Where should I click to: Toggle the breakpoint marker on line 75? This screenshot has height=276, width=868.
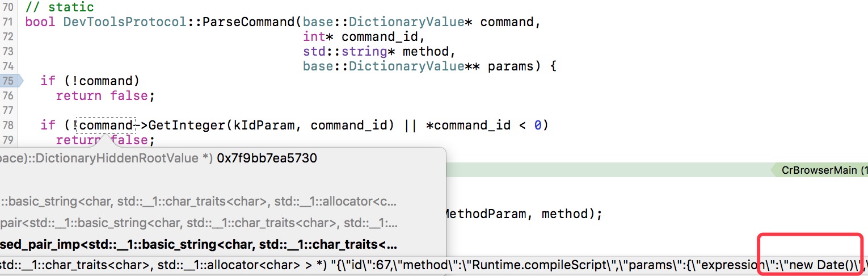pyautogui.click(x=10, y=81)
